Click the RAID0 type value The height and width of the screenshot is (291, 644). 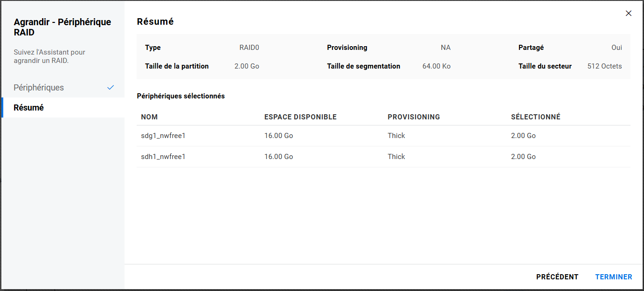point(249,48)
